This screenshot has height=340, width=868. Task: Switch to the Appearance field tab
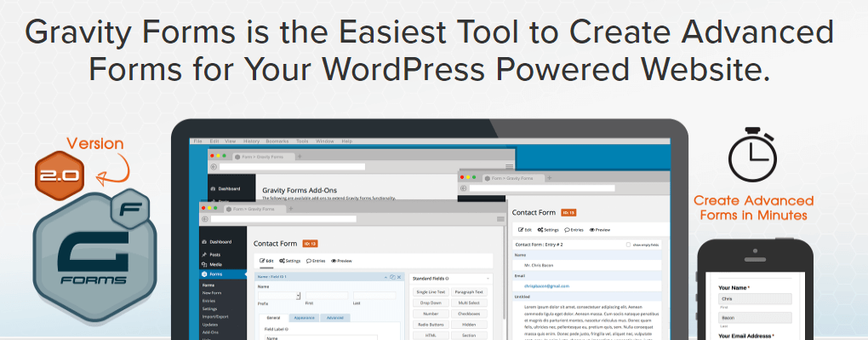pos(304,318)
